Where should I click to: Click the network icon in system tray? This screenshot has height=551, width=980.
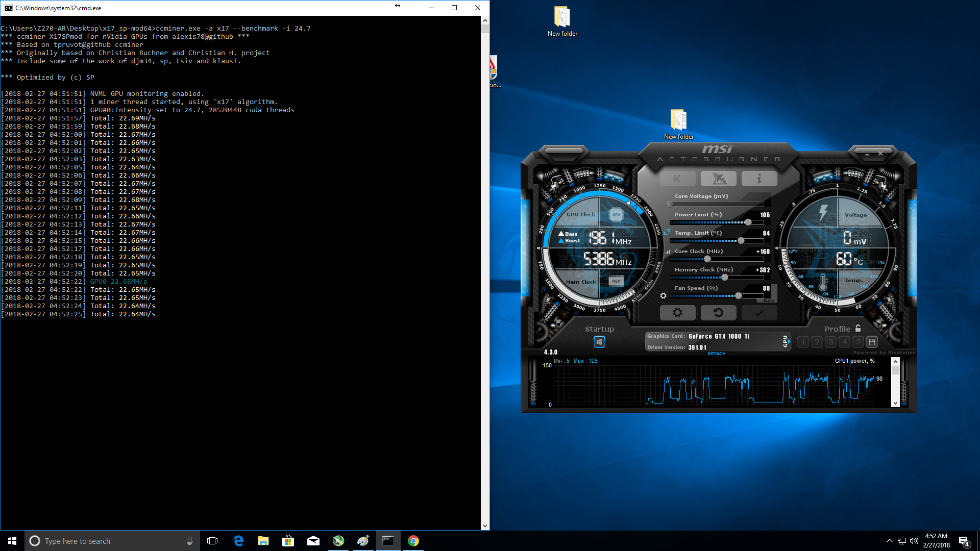pos(902,541)
